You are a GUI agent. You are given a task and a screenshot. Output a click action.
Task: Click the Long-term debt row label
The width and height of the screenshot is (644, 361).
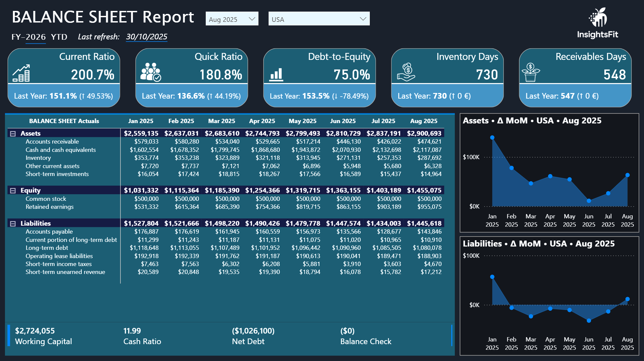click(47, 248)
